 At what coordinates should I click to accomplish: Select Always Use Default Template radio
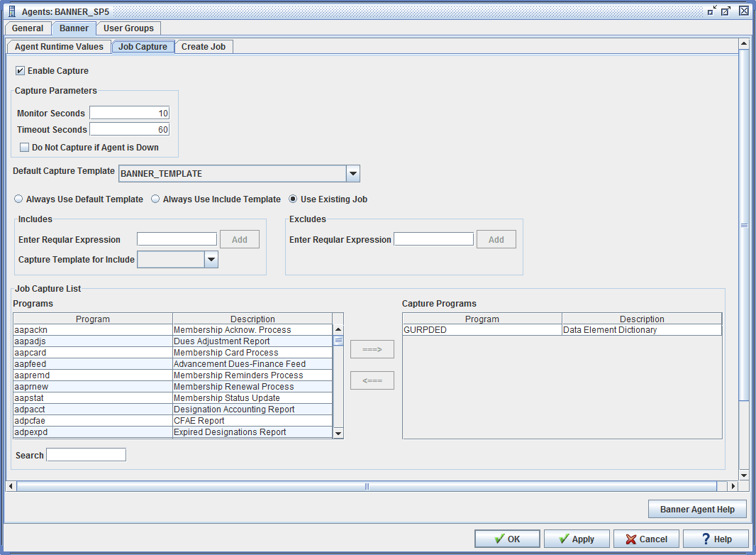click(x=18, y=199)
